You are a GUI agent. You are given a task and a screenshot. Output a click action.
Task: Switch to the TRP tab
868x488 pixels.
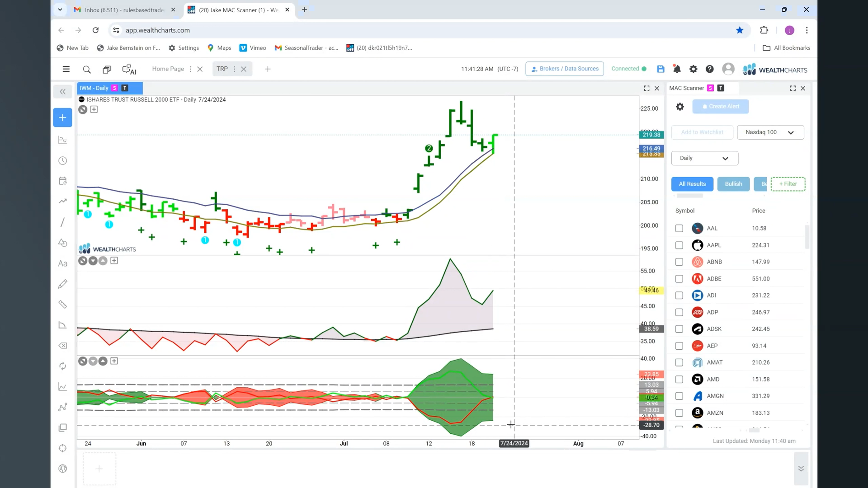[x=222, y=69]
